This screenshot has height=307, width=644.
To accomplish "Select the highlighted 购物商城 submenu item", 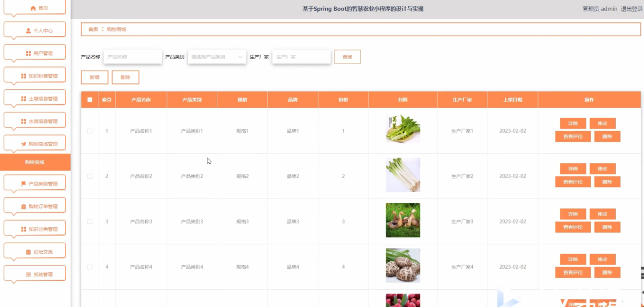I will (x=35, y=162).
